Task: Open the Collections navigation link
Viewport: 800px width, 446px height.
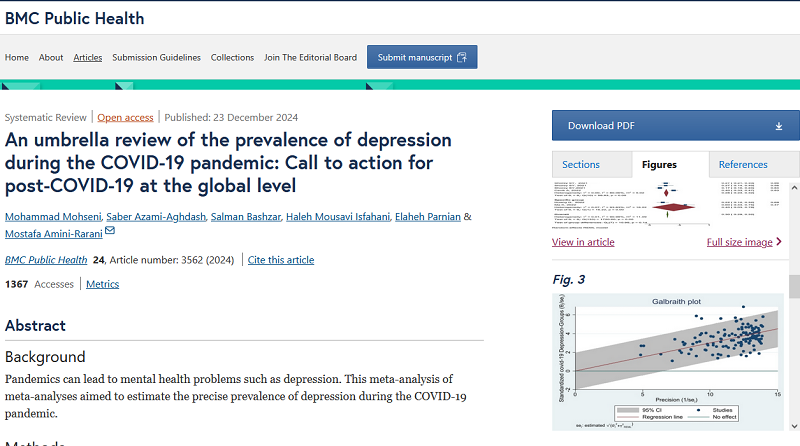Action: (x=232, y=57)
